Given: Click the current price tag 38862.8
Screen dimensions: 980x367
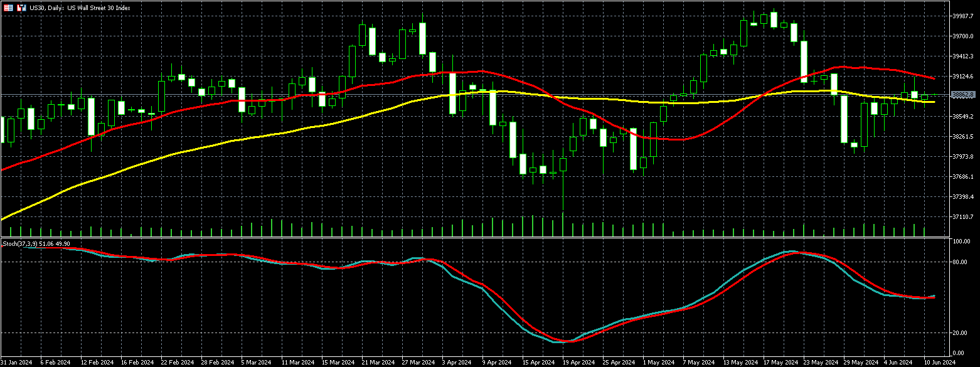Looking at the screenshot, I should click(x=963, y=95).
